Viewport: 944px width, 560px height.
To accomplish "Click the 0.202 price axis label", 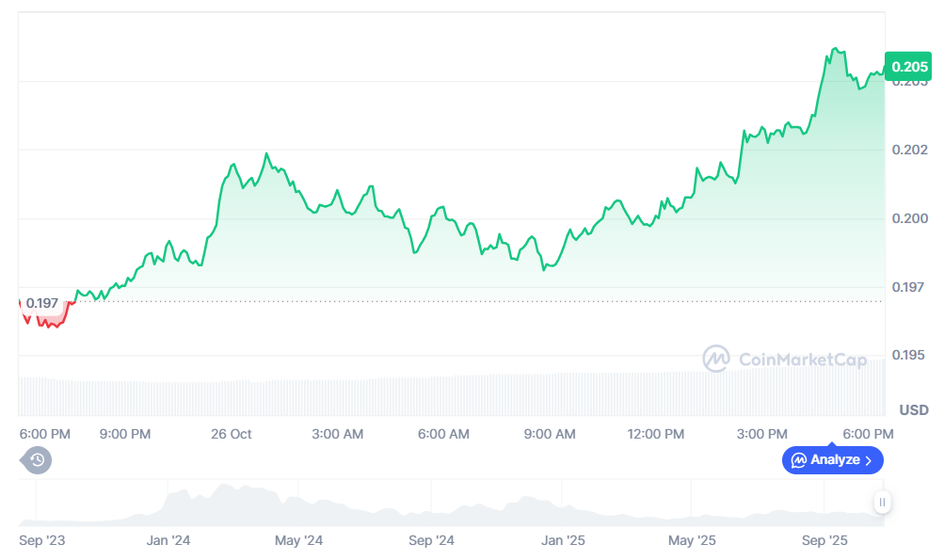I will (x=909, y=150).
